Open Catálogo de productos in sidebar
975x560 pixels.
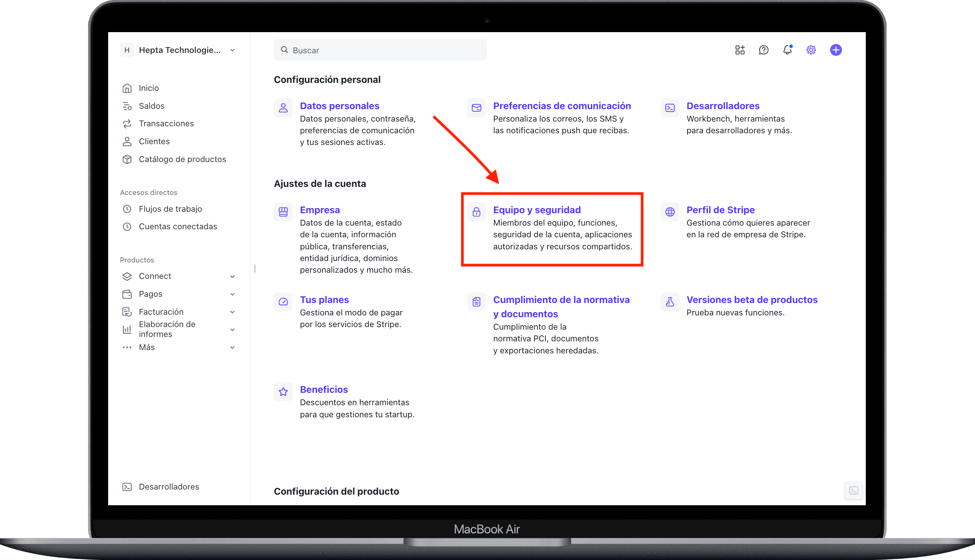pos(182,159)
